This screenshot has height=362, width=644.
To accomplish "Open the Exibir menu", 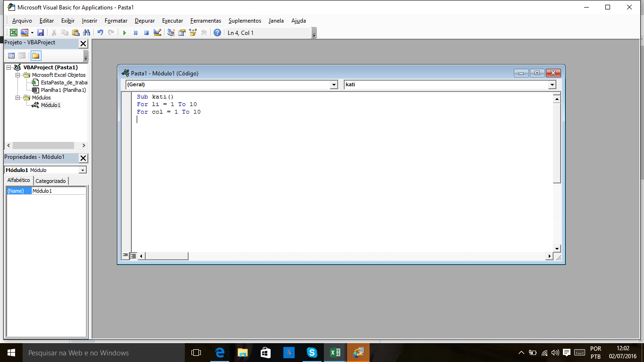I will 68,21.
